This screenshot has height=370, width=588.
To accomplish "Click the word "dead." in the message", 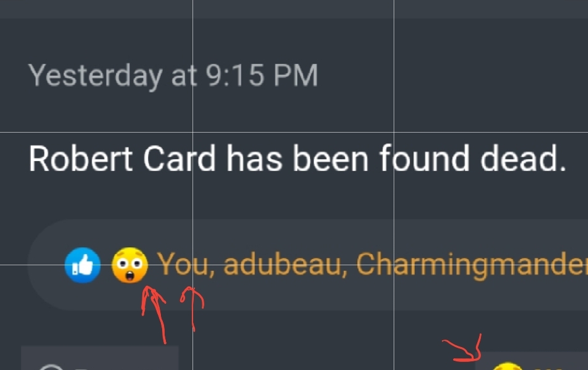I will click(x=523, y=159).
